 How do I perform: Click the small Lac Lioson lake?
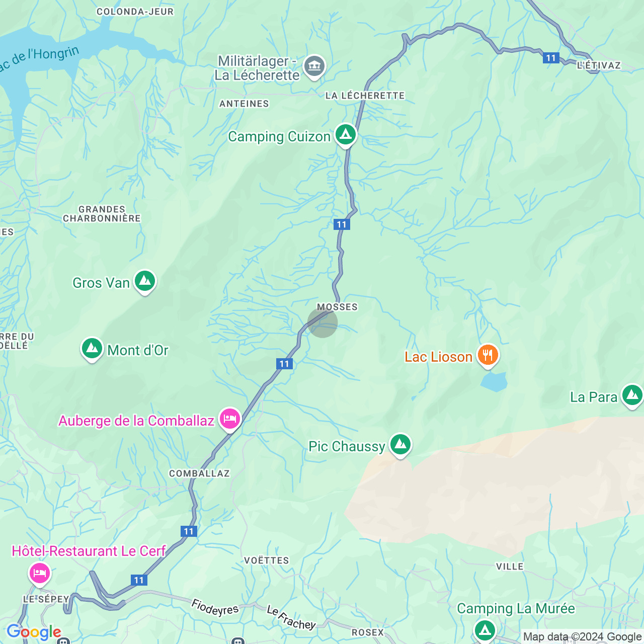tap(494, 382)
